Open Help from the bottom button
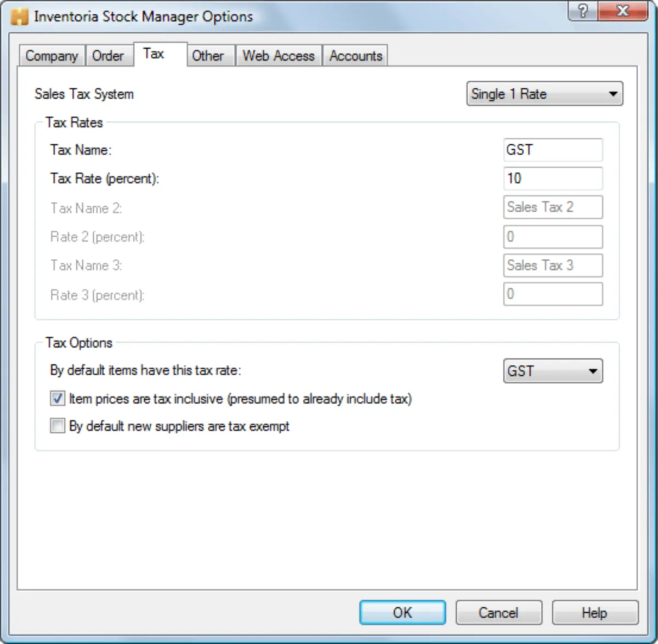 click(595, 612)
